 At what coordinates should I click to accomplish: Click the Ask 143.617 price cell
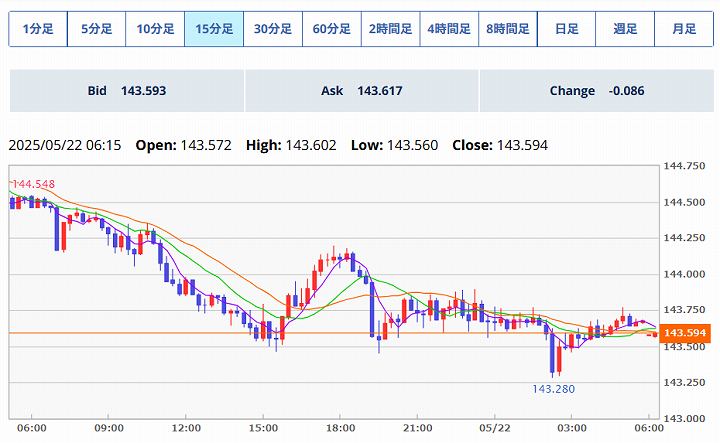[x=361, y=91]
